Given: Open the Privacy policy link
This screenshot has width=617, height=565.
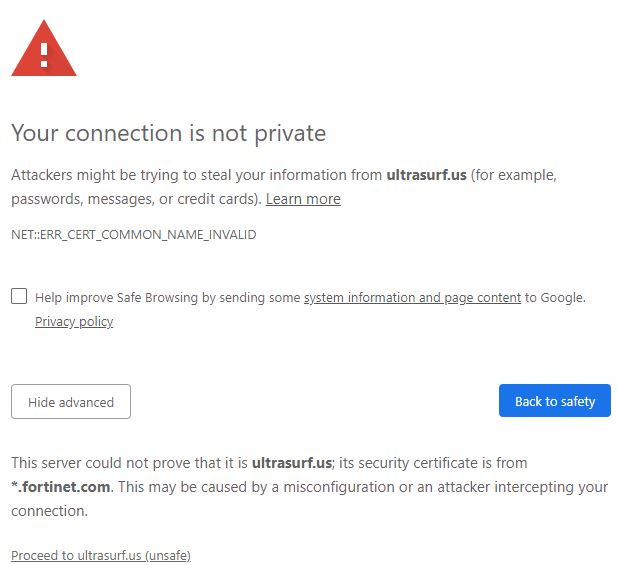Looking at the screenshot, I should click(x=74, y=322).
